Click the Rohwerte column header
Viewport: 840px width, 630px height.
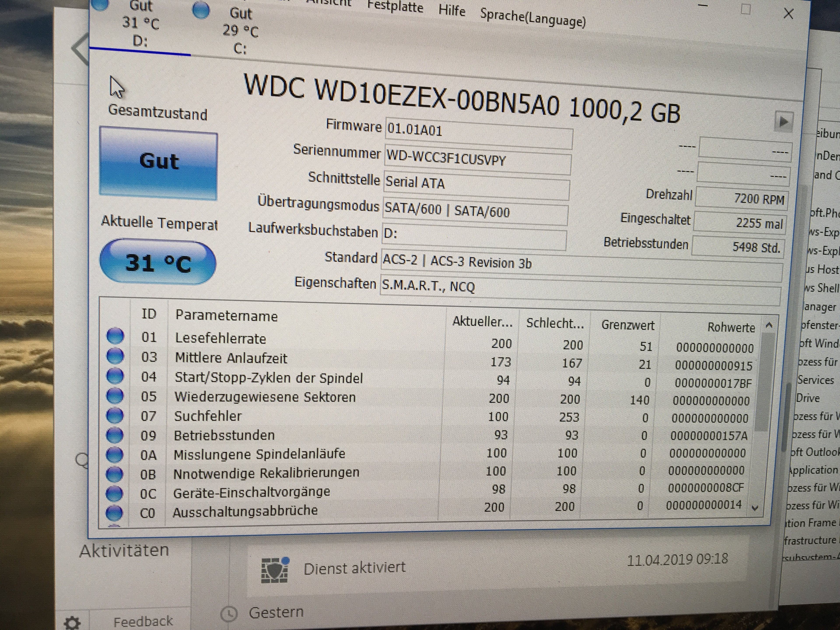tap(731, 327)
